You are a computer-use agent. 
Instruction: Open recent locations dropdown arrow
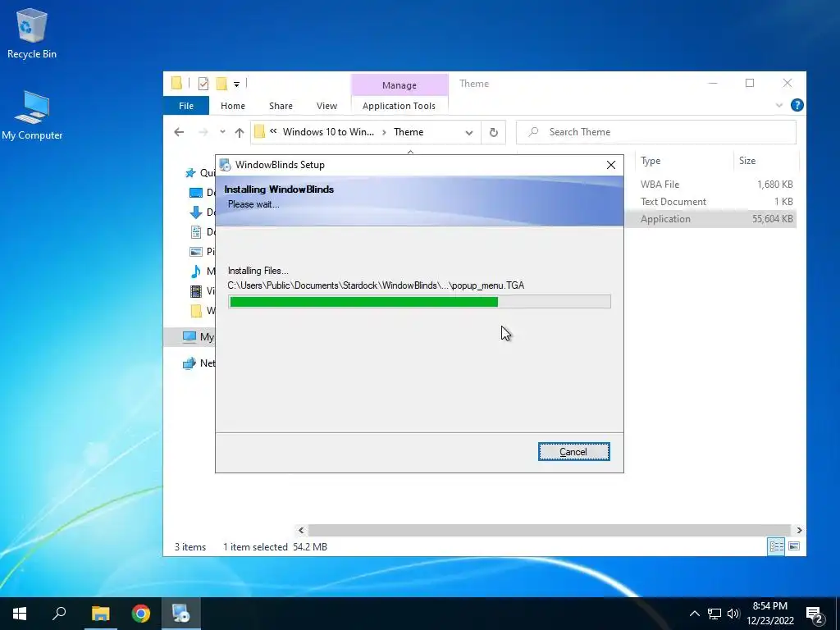pos(222,132)
